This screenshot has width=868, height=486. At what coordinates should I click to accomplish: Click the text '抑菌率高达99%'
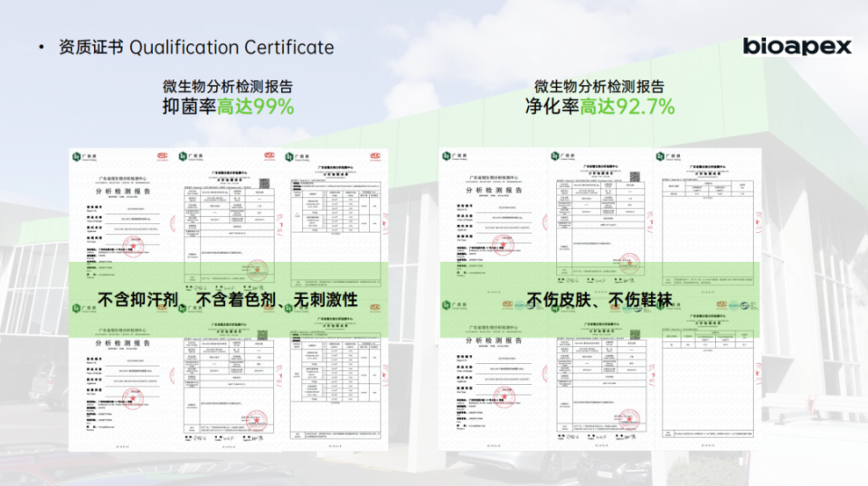click(x=228, y=107)
